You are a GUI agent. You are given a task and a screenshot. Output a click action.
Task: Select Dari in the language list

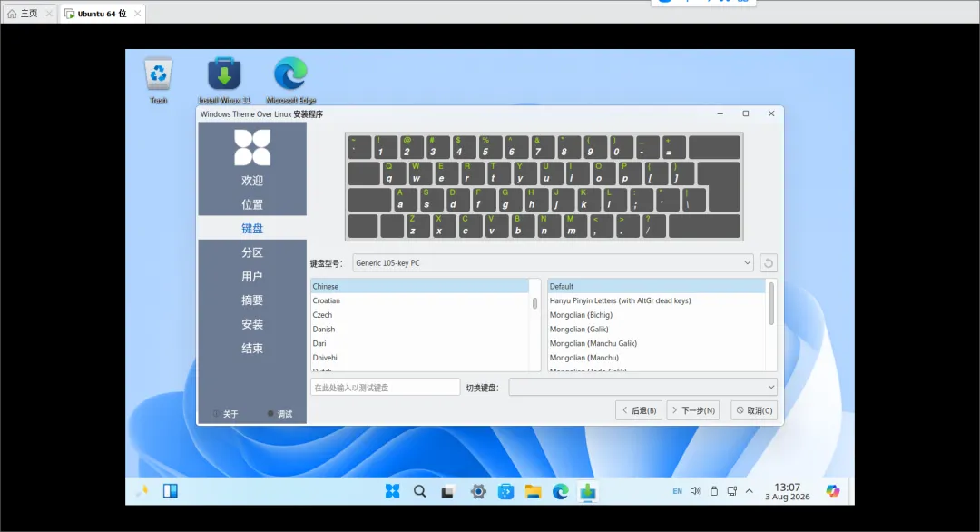[x=420, y=343]
